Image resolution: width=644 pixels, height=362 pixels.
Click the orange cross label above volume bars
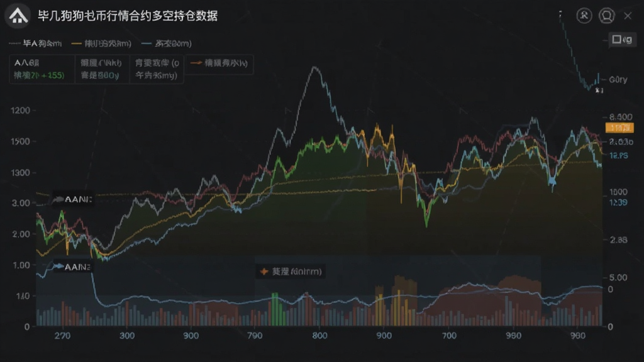291,271
